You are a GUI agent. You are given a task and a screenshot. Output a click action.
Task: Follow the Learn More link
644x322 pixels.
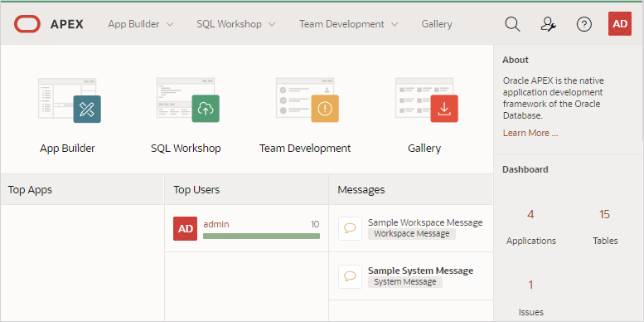click(x=530, y=133)
